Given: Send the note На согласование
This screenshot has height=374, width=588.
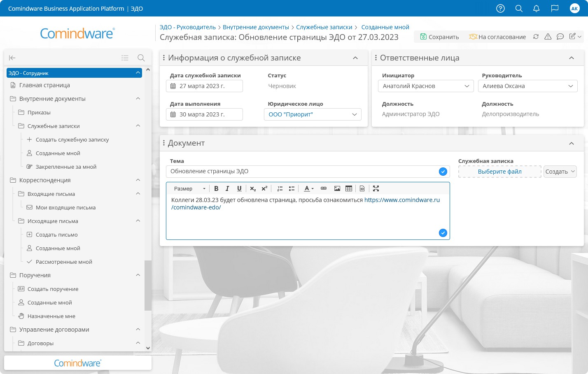Looking at the screenshot, I should 497,37.
